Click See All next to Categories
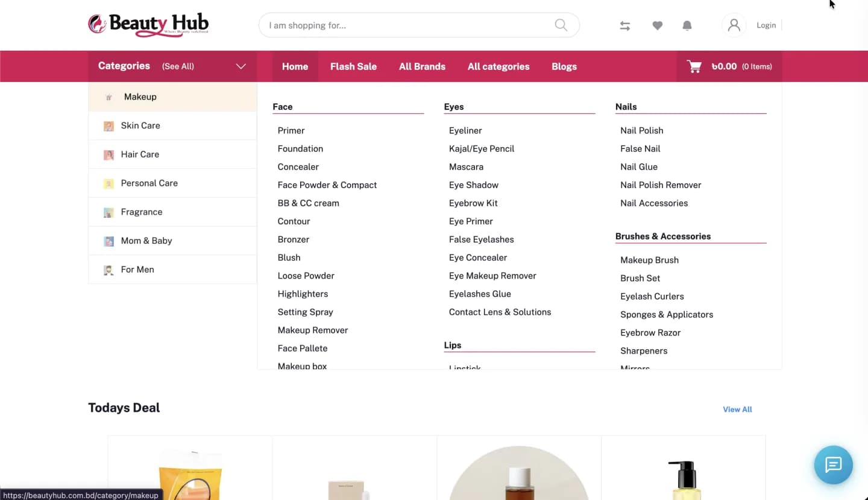 point(178,66)
